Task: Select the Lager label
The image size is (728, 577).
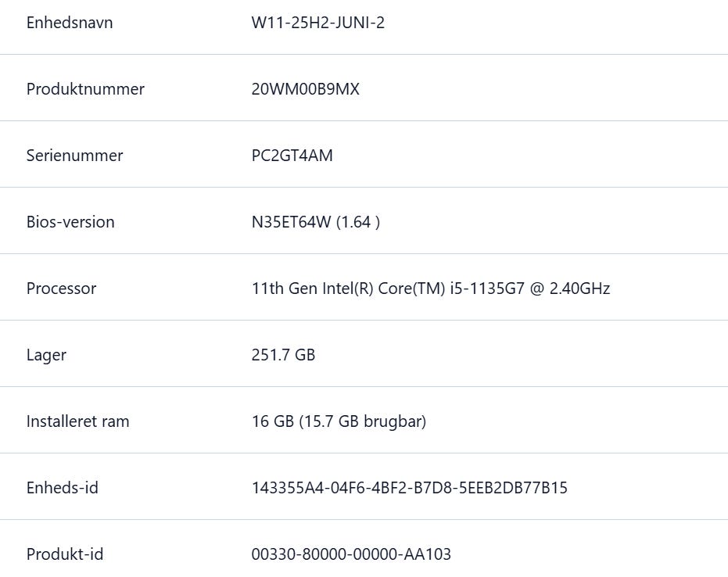Action: click(x=46, y=355)
